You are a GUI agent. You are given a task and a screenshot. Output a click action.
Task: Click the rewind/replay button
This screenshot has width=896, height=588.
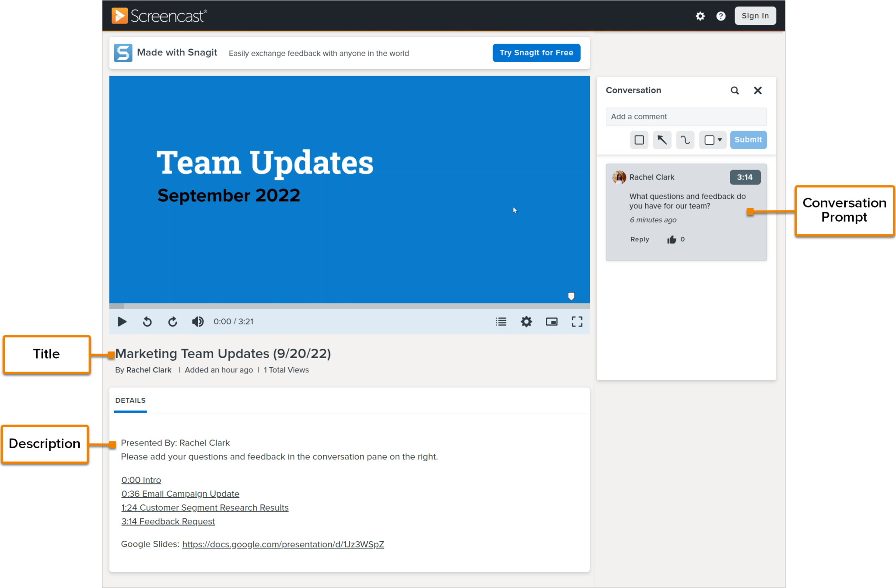click(147, 322)
